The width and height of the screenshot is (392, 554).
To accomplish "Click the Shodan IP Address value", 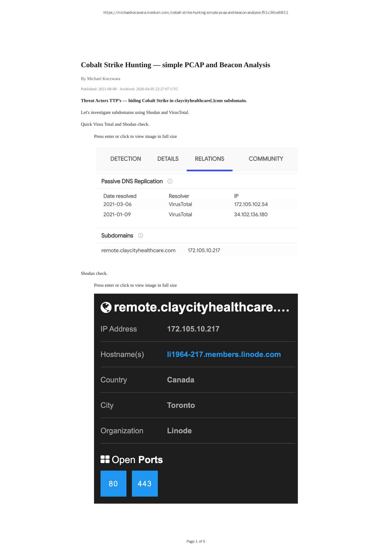I will point(193,329).
